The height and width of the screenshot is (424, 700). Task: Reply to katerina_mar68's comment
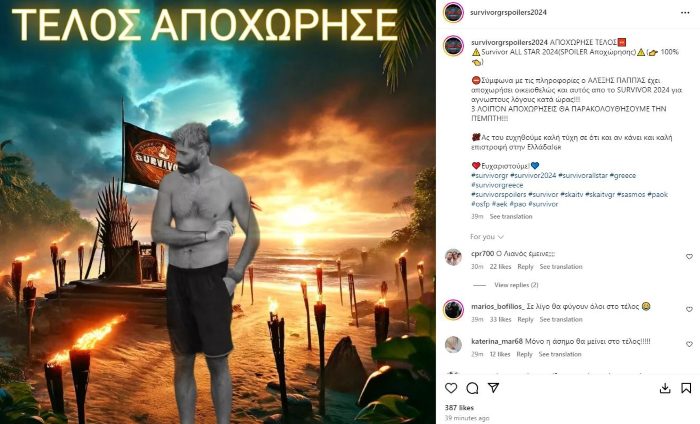[x=524, y=354]
